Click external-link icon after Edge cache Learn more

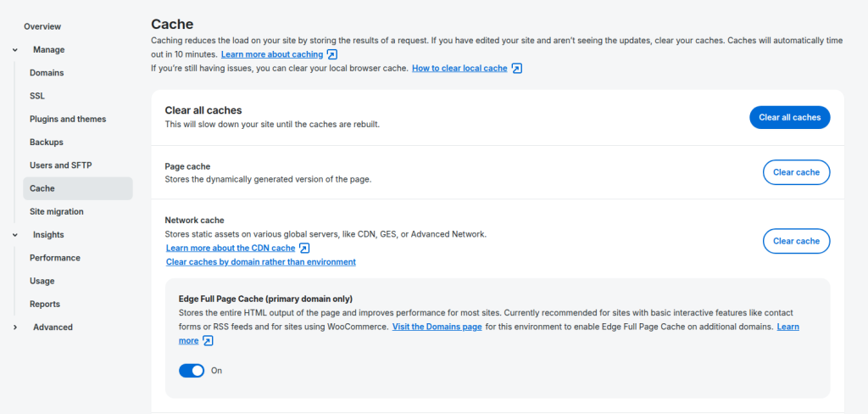(209, 340)
